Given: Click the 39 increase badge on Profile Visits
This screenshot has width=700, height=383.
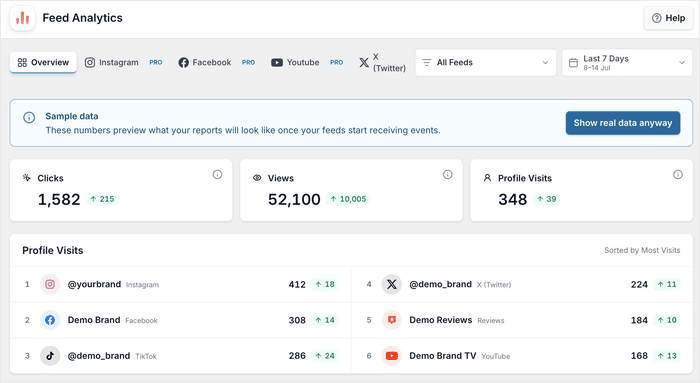Looking at the screenshot, I should point(546,199).
